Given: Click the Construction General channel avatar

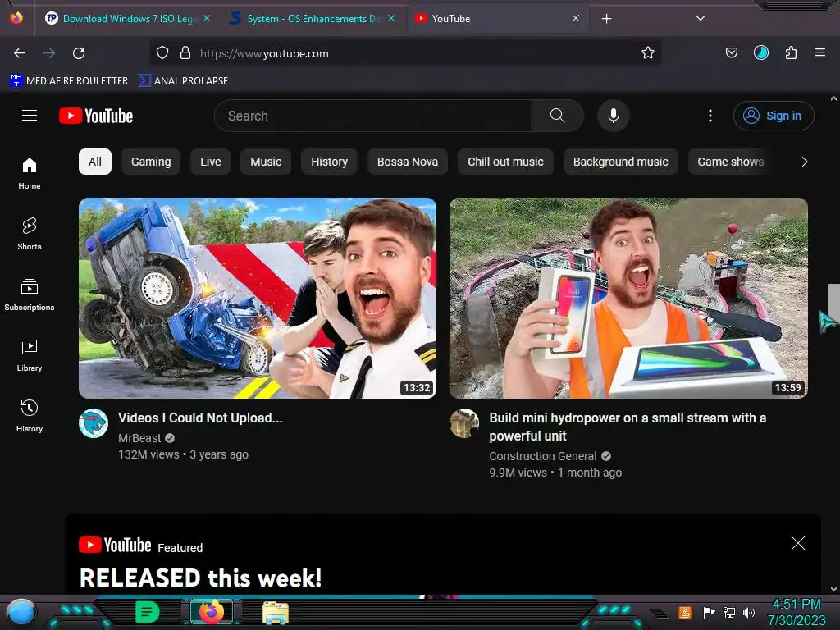Looking at the screenshot, I should pyautogui.click(x=464, y=423).
